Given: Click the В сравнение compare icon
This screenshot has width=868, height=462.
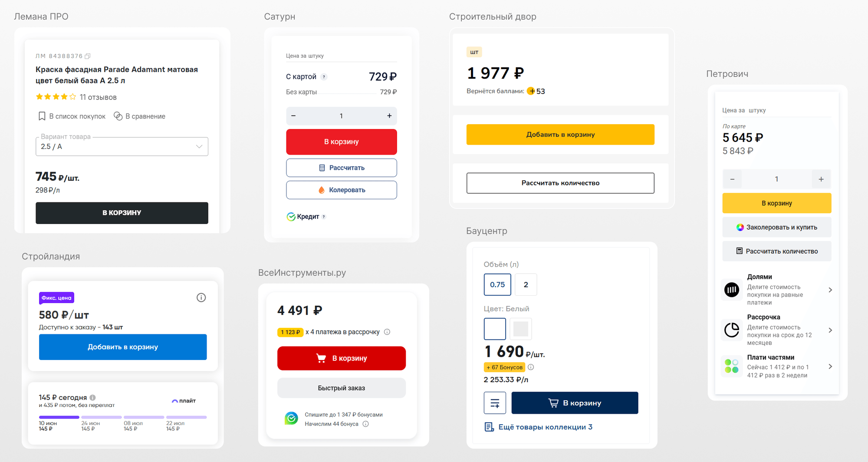Looking at the screenshot, I should (x=118, y=116).
